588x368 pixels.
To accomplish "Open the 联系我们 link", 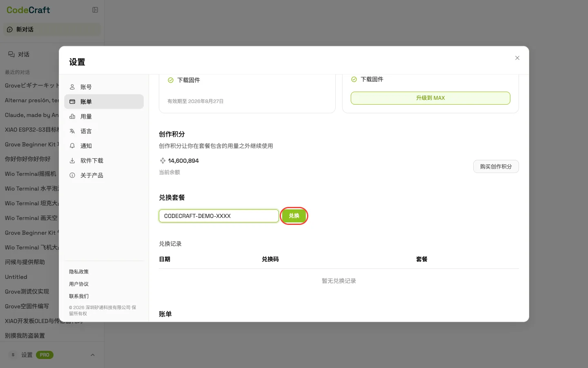I will (x=79, y=296).
